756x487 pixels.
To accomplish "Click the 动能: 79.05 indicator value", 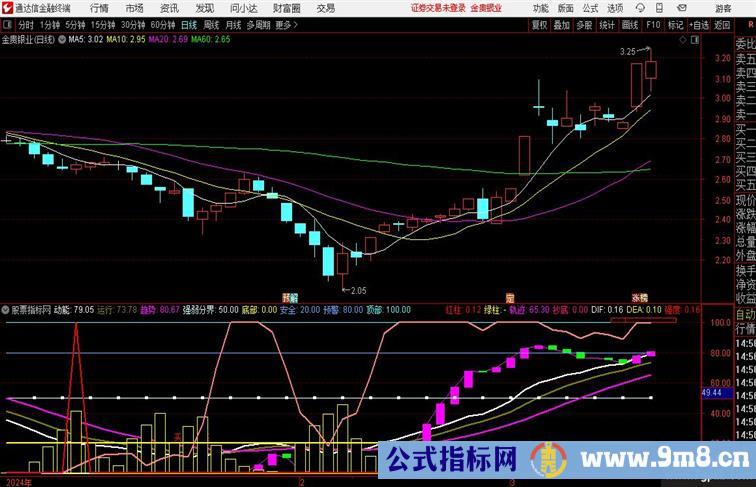I will (74, 310).
